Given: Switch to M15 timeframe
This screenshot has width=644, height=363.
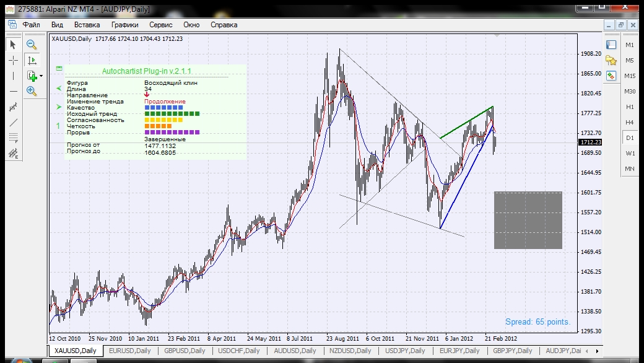Looking at the screenshot, I should click(630, 76).
